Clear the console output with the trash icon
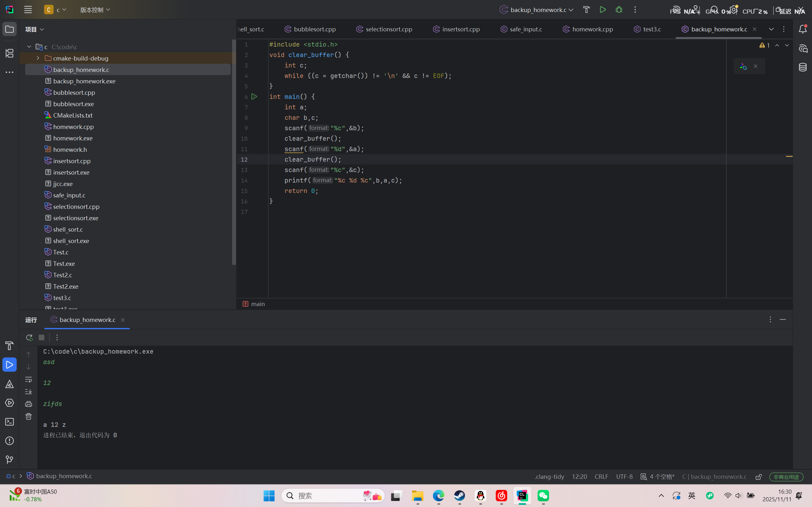The width and height of the screenshot is (812, 507). tap(29, 416)
